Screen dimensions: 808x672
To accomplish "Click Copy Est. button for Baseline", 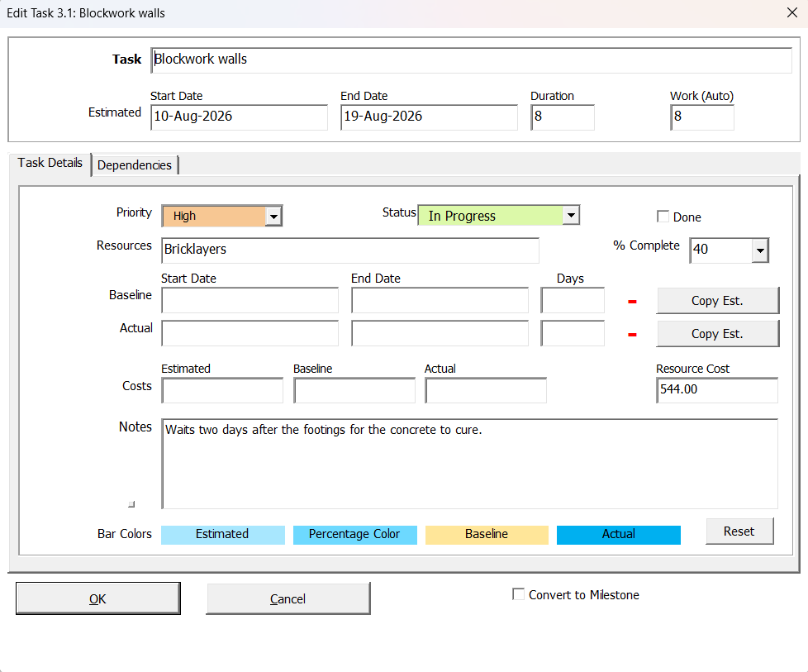I will [x=717, y=301].
